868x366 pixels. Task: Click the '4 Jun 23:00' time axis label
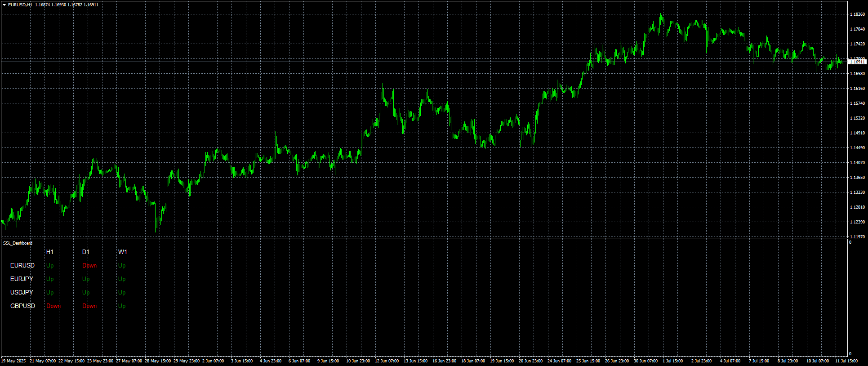[x=271, y=361]
